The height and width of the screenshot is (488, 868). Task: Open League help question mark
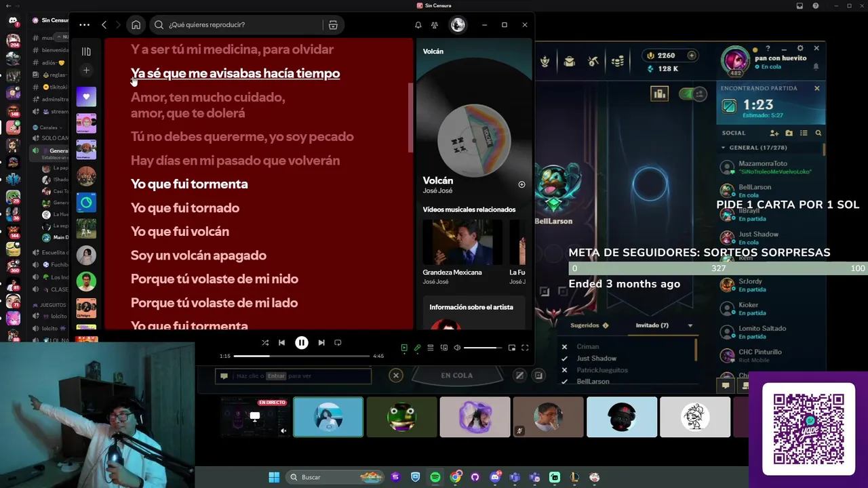pos(768,48)
